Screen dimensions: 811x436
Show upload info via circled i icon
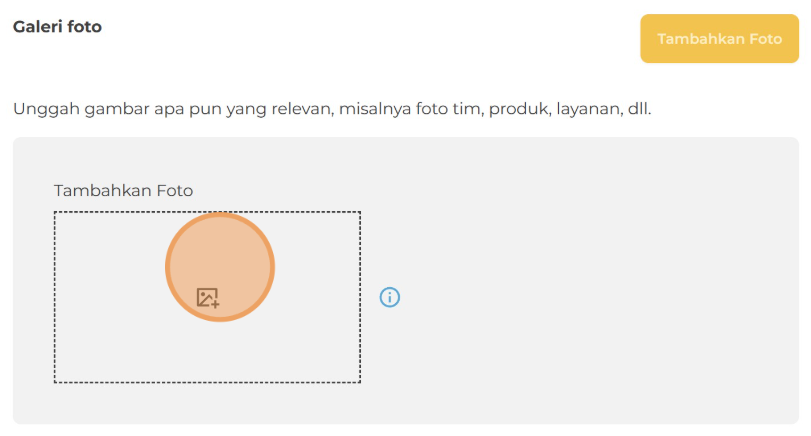pos(390,297)
